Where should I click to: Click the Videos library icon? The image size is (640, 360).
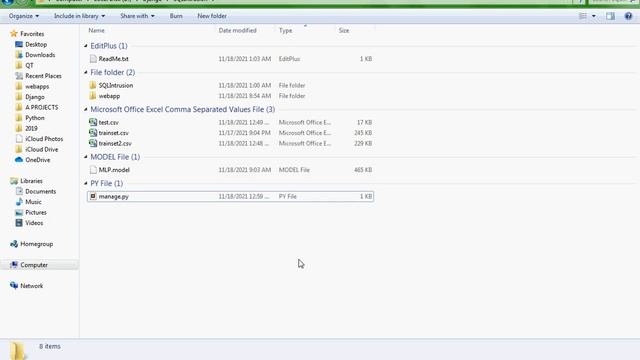coord(19,223)
